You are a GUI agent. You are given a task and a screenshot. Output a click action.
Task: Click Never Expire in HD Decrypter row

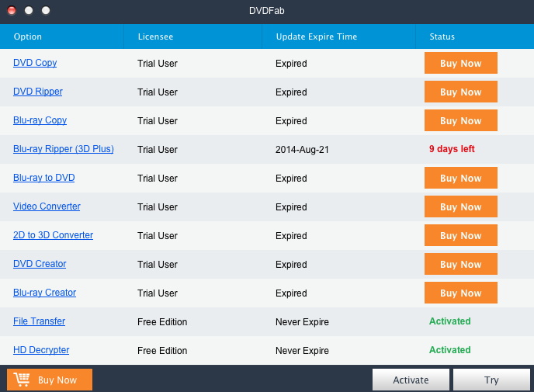pyautogui.click(x=302, y=350)
